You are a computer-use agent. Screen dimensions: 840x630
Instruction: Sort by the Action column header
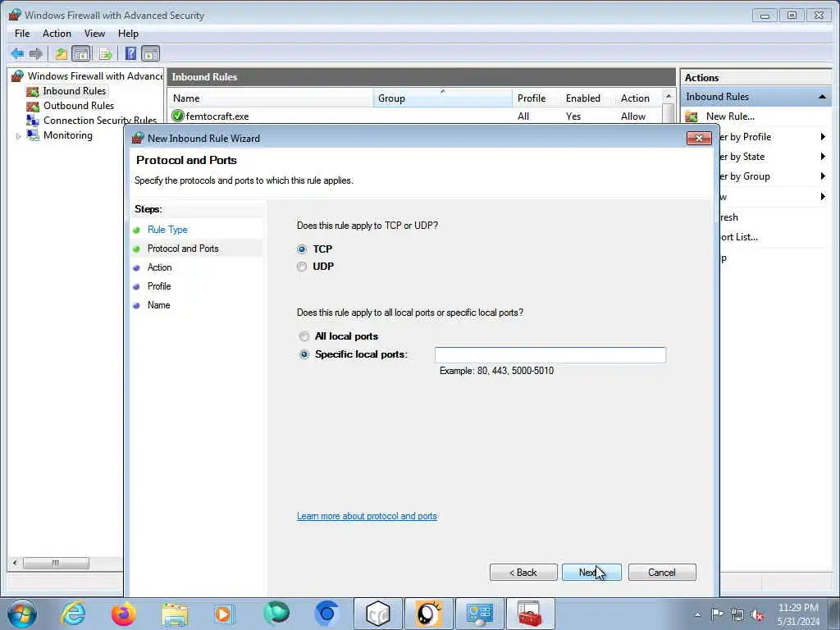638,98
